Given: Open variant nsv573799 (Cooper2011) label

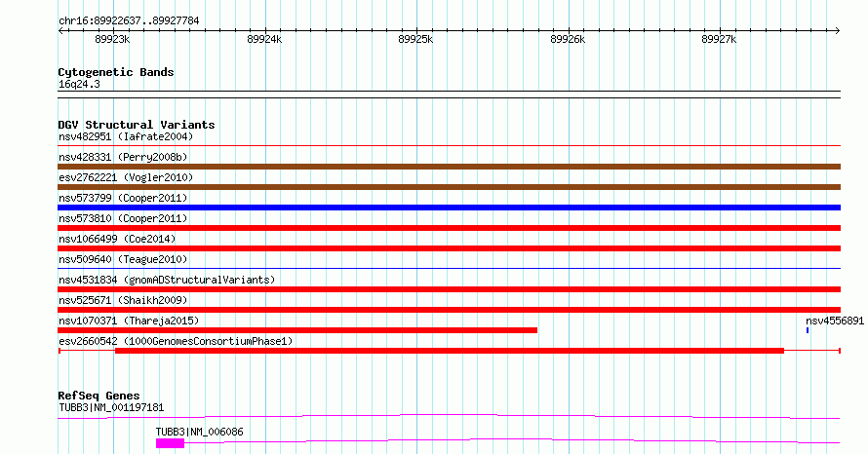Looking at the screenshot, I should pos(123,198).
